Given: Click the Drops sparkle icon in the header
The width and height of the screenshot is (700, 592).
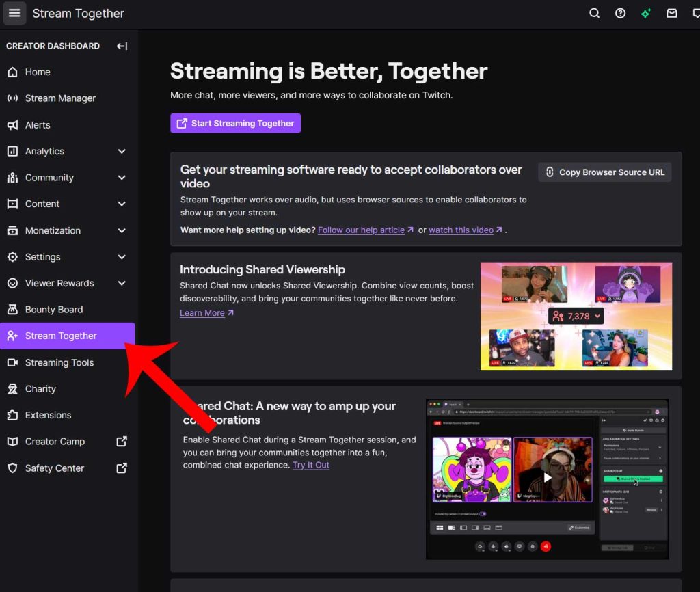Looking at the screenshot, I should tap(646, 13).
